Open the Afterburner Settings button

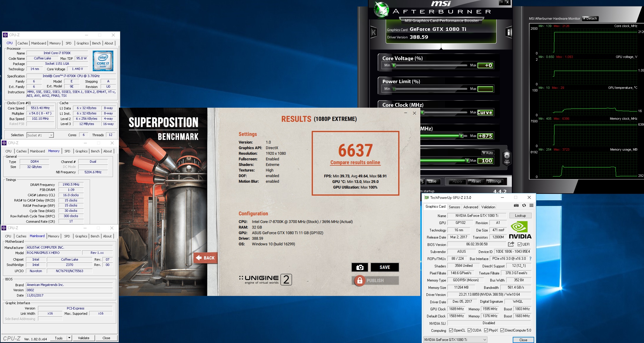tap(494, 182)
